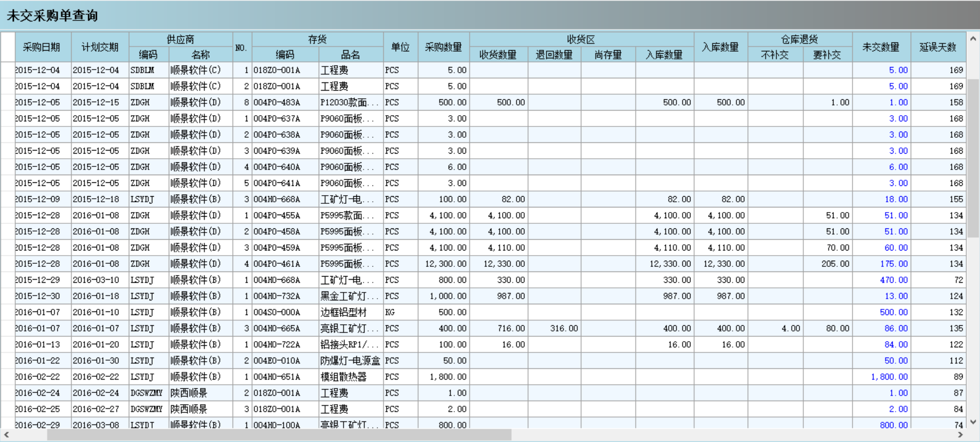The height and width of the screenshot is (442, 980).
Task: Select item code 004P0-638A
Action: (x=285, y=135)
